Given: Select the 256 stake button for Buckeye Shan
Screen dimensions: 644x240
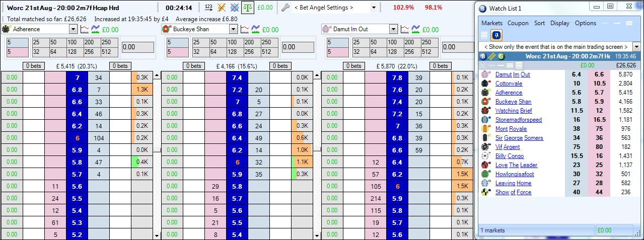Looking at the screenshot, I should coord(252,51).
